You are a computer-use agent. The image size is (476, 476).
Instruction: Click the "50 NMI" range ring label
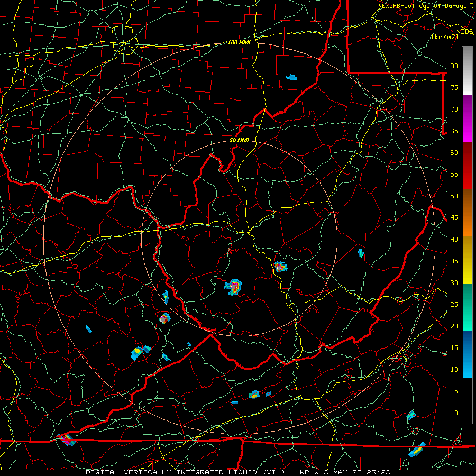[239, 140]
